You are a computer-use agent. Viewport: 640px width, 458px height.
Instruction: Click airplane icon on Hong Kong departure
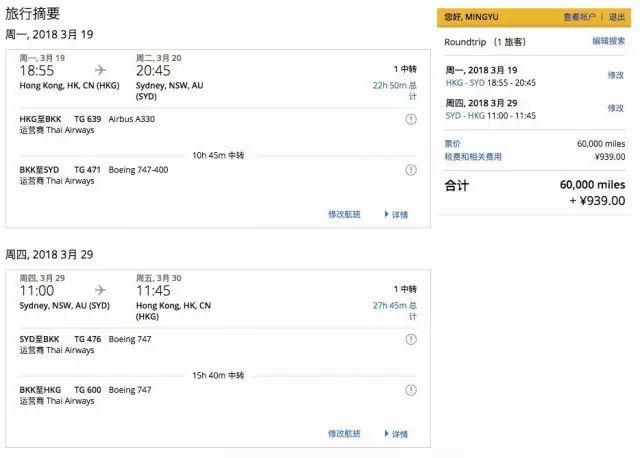coord(100,70)
